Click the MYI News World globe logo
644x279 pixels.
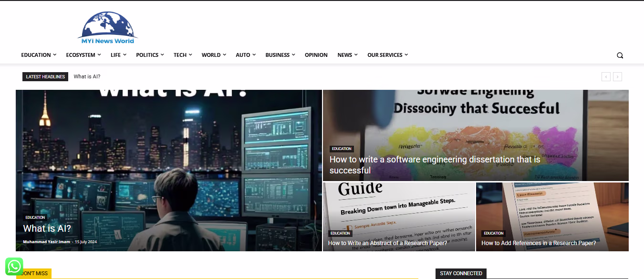pos(107,27)
